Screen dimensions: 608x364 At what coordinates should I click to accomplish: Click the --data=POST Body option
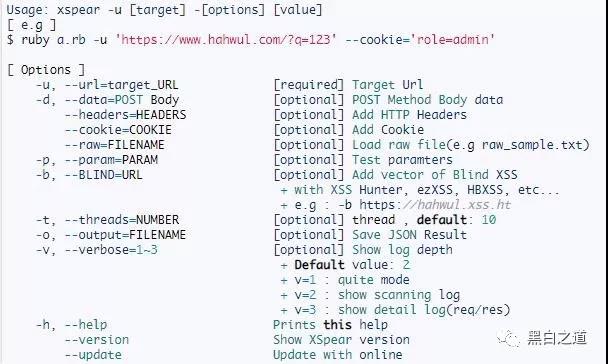click(121, 100)
